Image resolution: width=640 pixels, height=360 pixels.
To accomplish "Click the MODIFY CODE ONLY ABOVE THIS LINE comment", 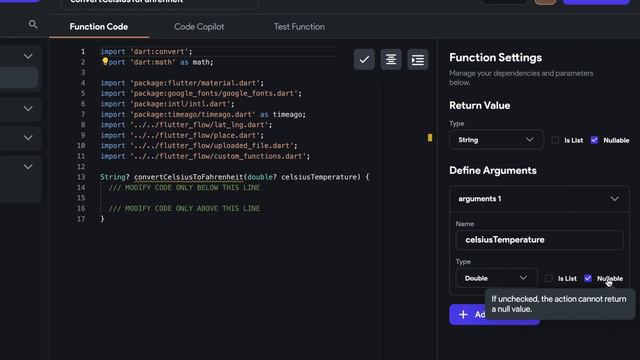I will tap(184, 209).
